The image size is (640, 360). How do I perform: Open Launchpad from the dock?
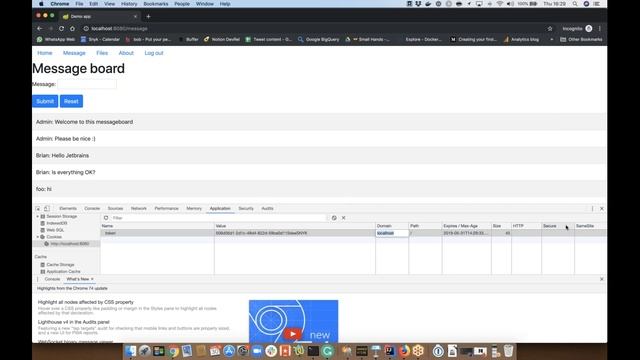[x=144, y=351]
